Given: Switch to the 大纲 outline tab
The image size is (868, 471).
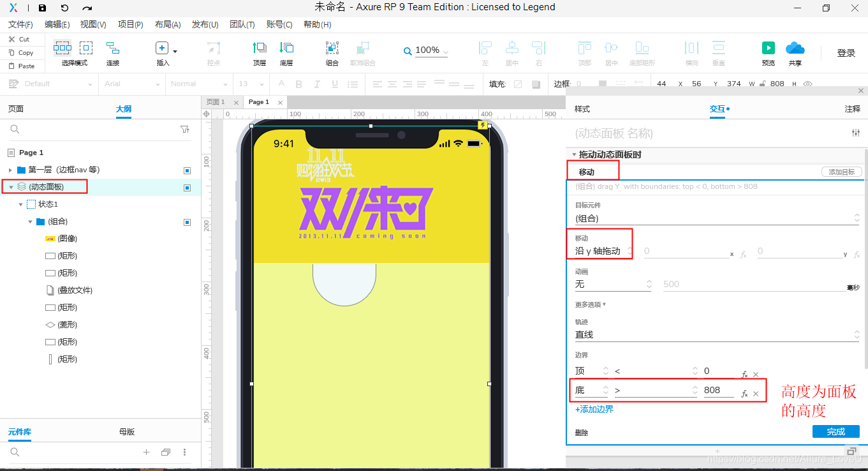Looking at the screenshot, I should point(124,109).
